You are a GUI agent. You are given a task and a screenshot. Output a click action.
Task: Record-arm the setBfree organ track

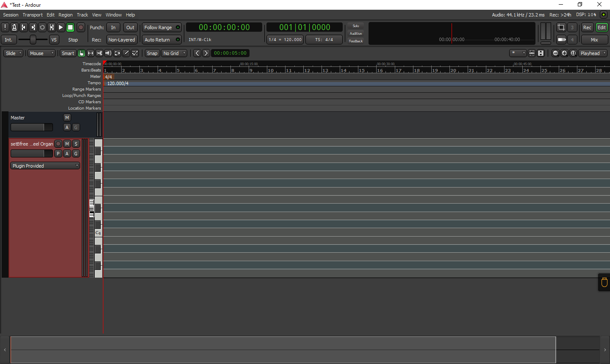(58, 144)
